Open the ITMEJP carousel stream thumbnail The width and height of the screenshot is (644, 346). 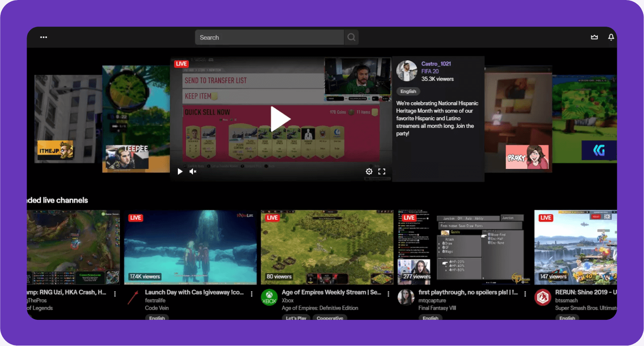[x=68, y=119]
